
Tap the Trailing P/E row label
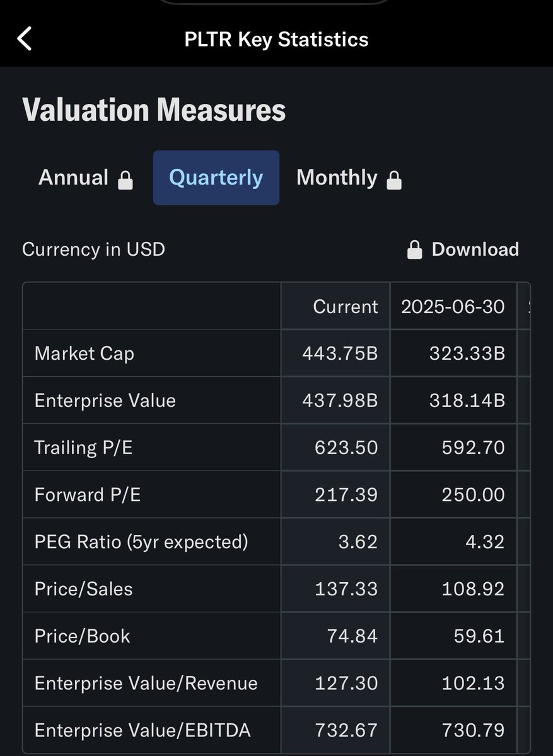point(83,447)
